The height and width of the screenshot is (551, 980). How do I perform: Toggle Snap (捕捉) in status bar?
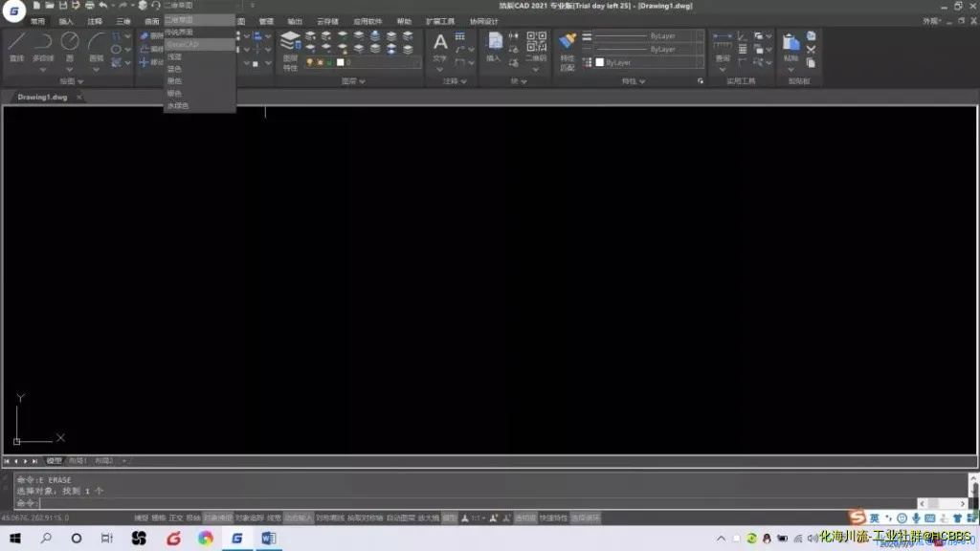pyautogui.click(x=142, y=518)
